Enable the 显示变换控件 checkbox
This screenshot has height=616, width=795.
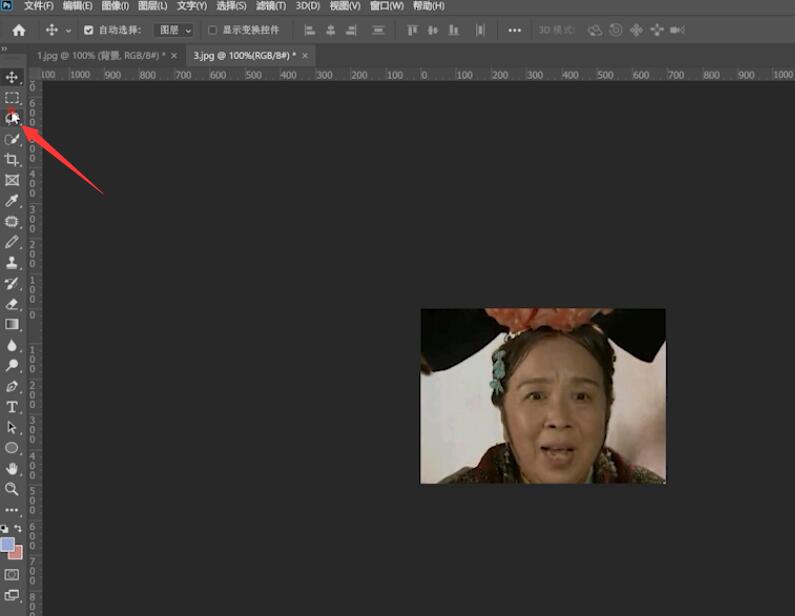(x=212, y=30)
